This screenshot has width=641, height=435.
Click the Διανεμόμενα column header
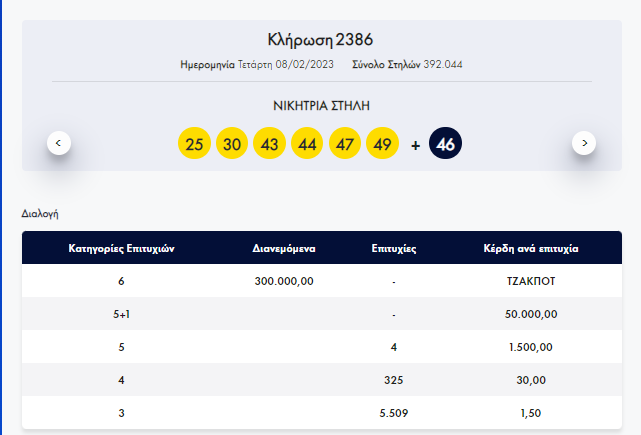pyautogui.click(x=285, y=248)
